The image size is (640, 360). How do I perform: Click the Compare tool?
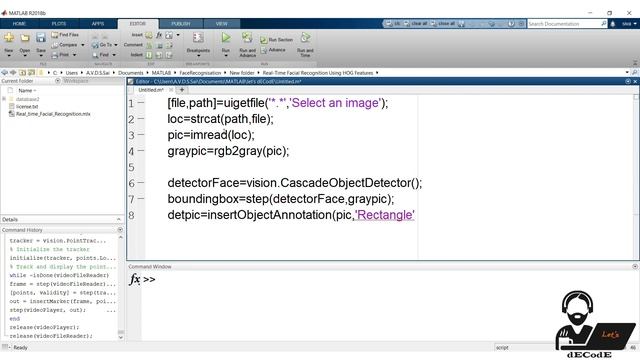coord(64,45)
